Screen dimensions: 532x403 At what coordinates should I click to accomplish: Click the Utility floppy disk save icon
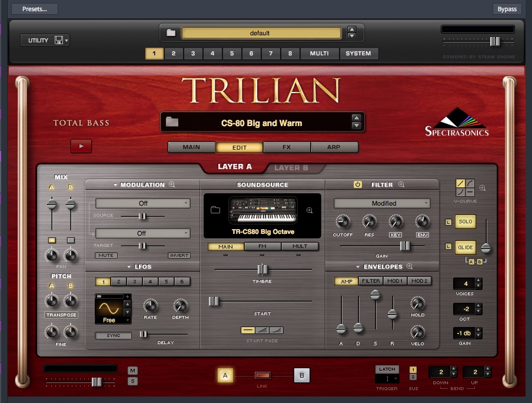tap(59, 40)
